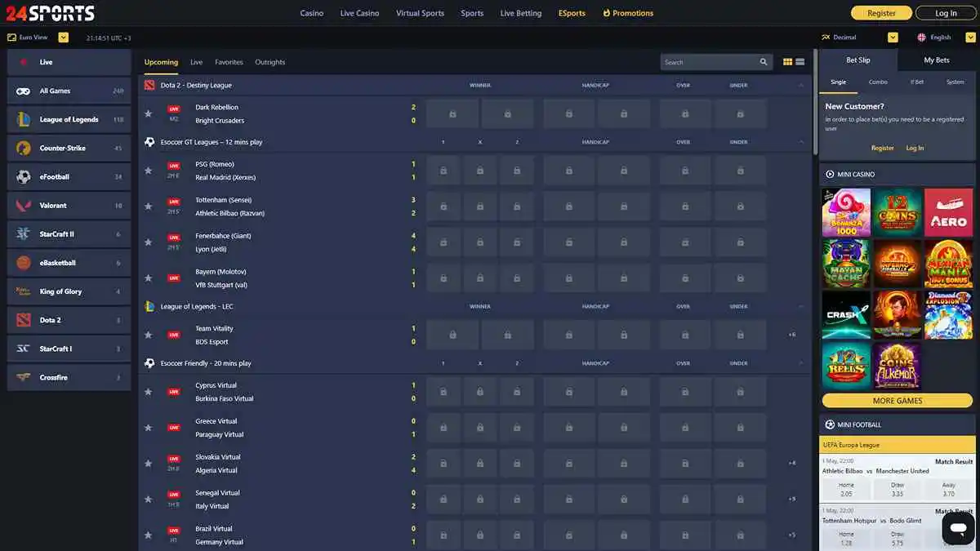980x551 pixels.
Task: Click the Log In header button
Action: click(946, 13)
